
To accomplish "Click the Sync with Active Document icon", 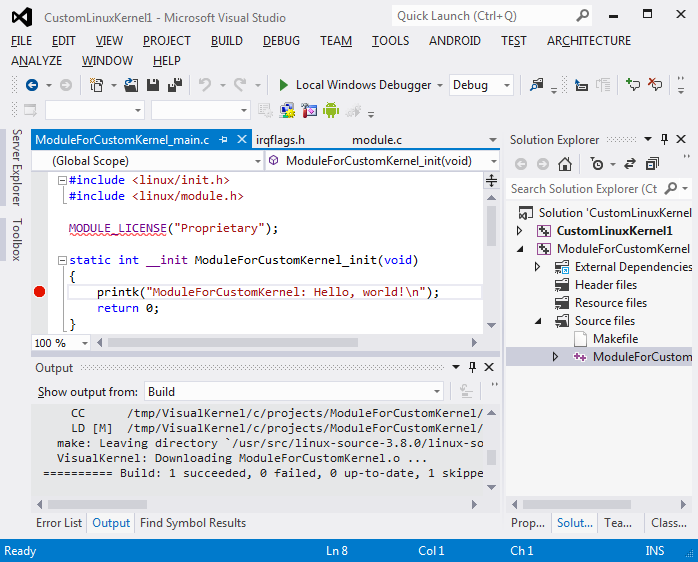I will coord(629,164).
